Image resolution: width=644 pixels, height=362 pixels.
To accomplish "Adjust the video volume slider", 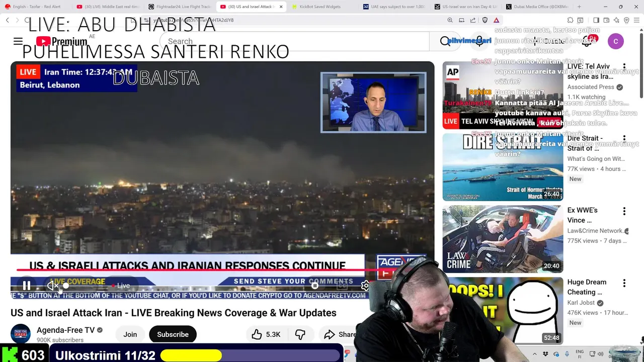I will 66,286.
